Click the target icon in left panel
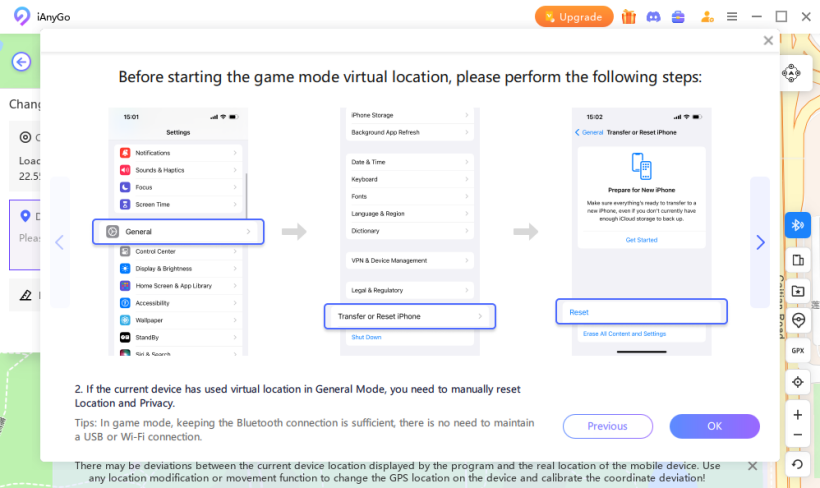 pos(25,138)
